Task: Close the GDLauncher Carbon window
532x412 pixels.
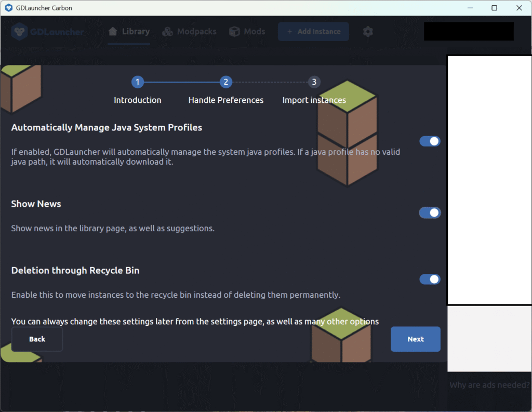Action: tap(519, 8)
